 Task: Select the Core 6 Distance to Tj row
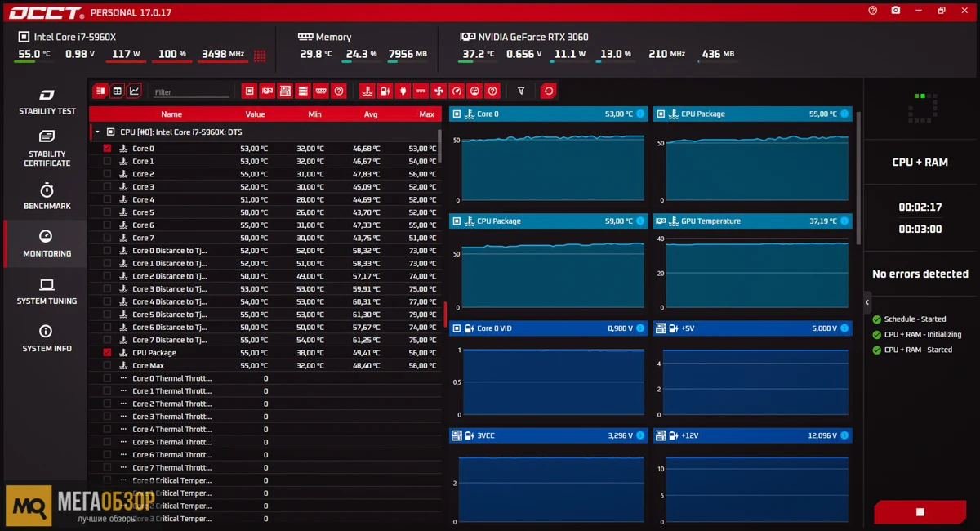click(x=265, y=327)
